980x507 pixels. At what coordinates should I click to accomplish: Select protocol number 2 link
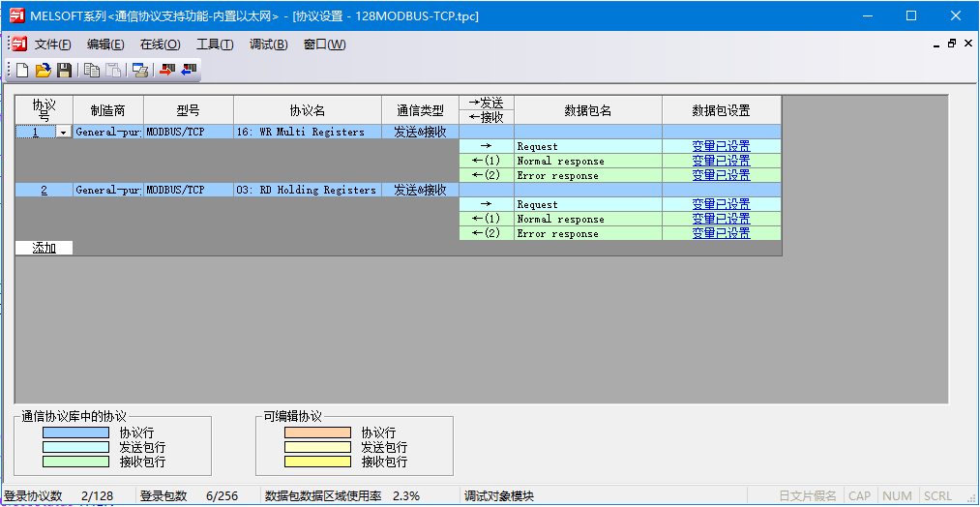pos(44,190)
